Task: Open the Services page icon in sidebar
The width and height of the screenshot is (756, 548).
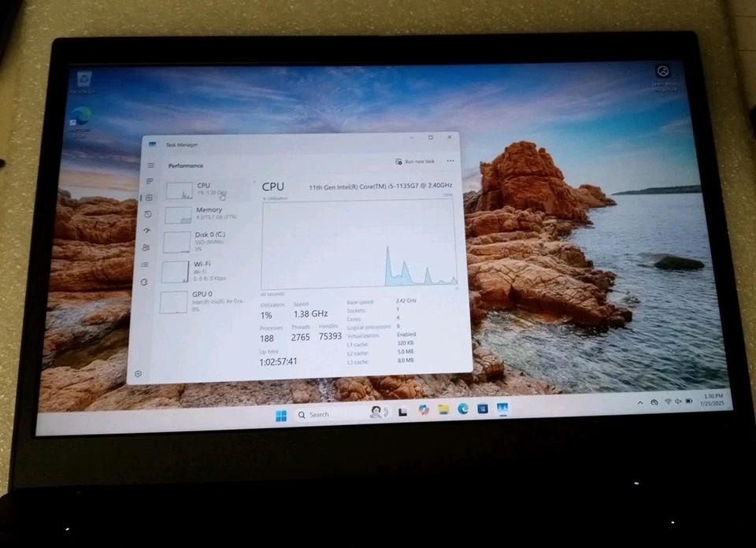Action: tap(143, 282)
